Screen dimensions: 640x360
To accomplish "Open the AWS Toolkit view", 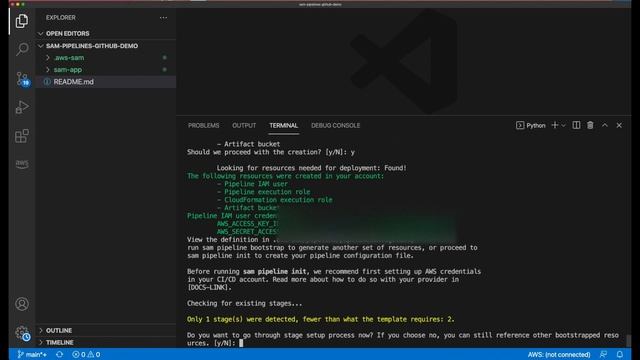I will tap(22, 164).
